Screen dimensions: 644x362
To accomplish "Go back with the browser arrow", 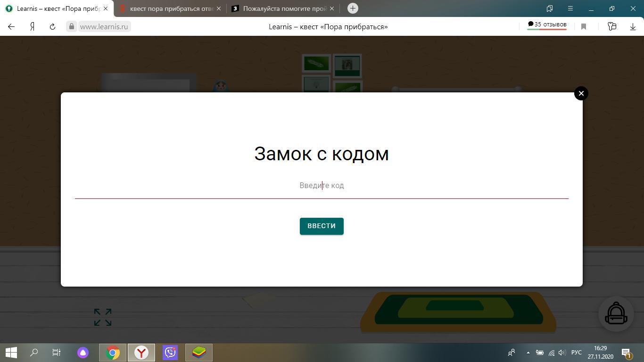I will click(x=11, y=27).
